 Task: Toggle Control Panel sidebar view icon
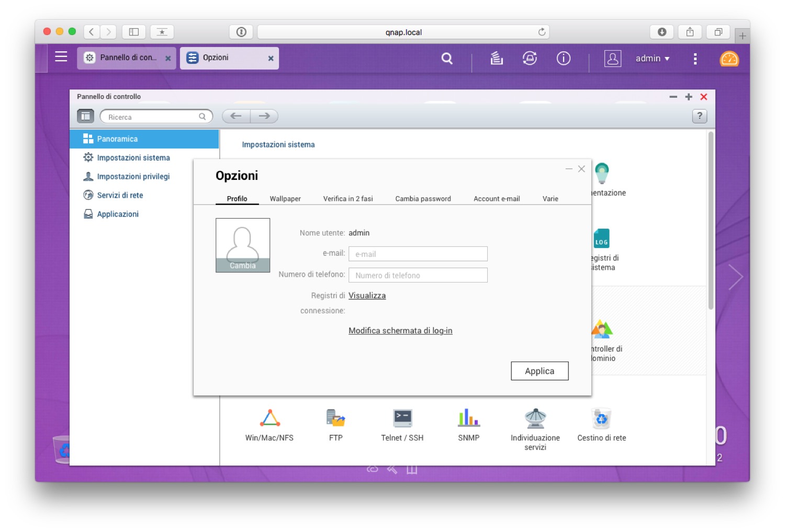[85, 116]
